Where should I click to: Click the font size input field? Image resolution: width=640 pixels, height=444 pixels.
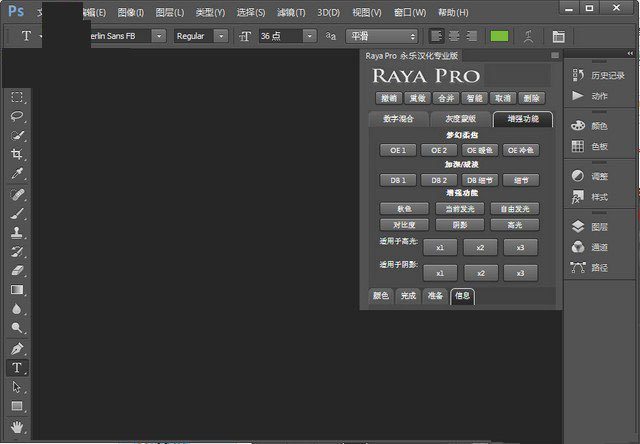(281, 36)
